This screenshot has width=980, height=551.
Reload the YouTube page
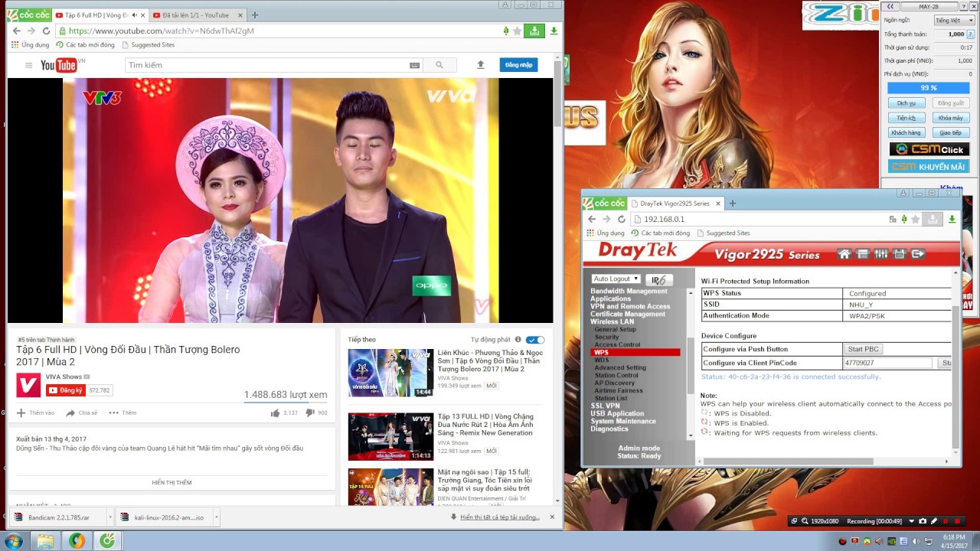point(46,31)
